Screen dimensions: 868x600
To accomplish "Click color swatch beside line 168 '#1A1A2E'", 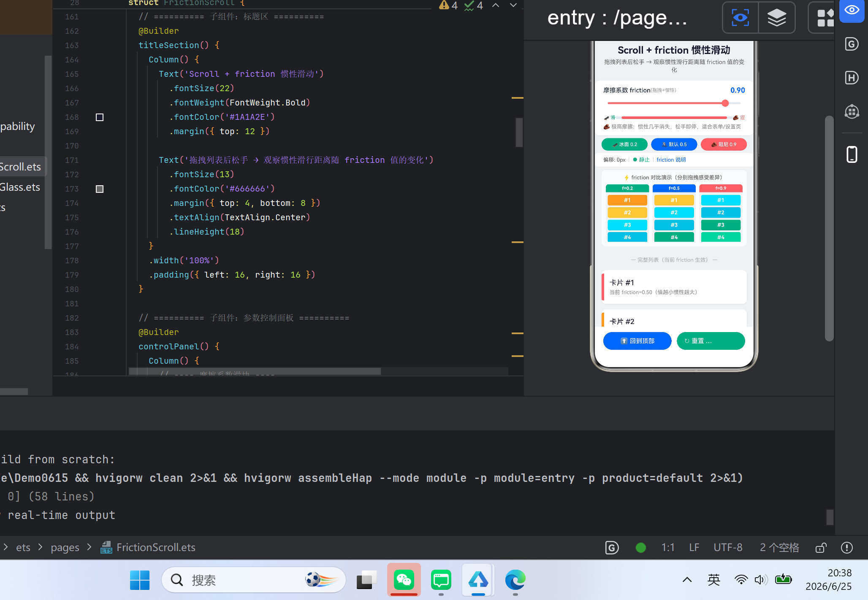I will tap(100, 117).
